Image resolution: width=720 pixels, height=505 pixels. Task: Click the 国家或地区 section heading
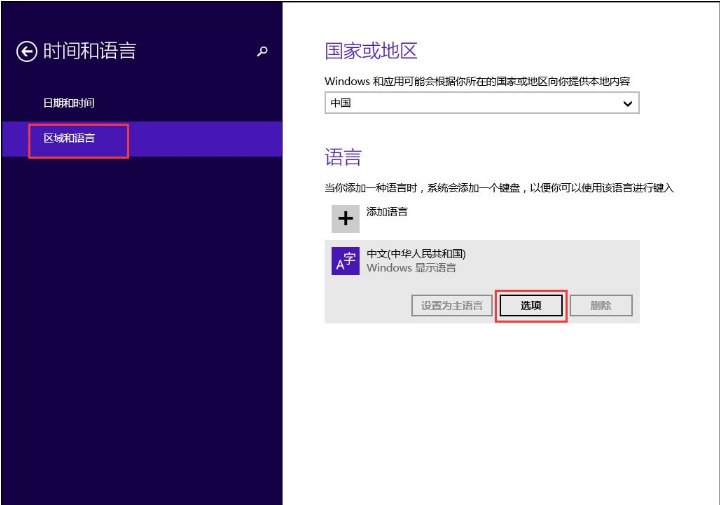pyautogui.click(x=371, y=52)
